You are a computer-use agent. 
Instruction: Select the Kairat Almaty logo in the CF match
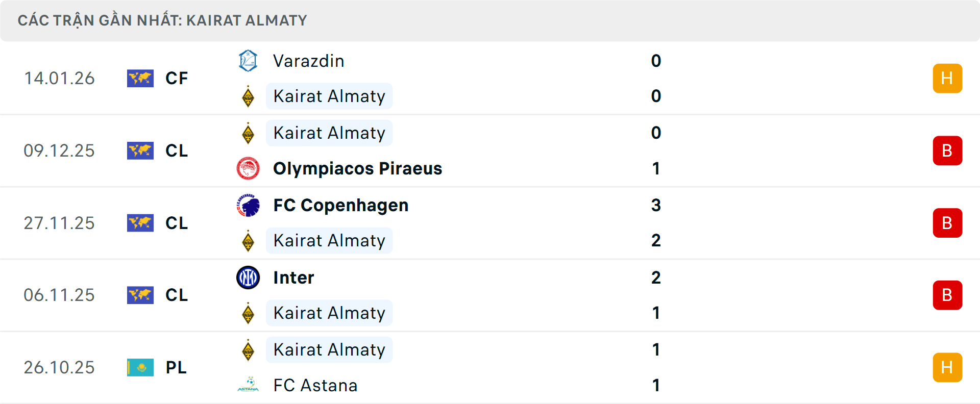coord(249,96)
